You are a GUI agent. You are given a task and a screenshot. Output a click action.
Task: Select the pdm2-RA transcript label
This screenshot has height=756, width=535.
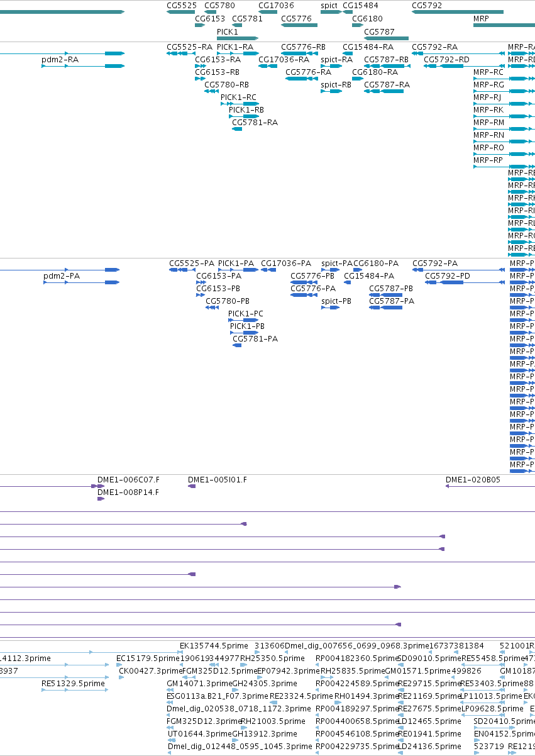[60, 60]
